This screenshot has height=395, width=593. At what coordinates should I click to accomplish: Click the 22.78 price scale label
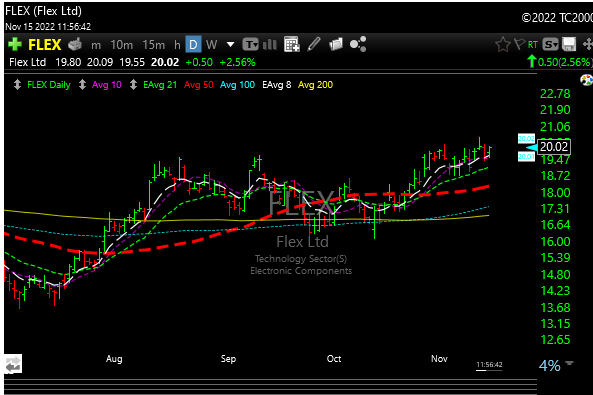pyautogui.click(x=555, y=94)
